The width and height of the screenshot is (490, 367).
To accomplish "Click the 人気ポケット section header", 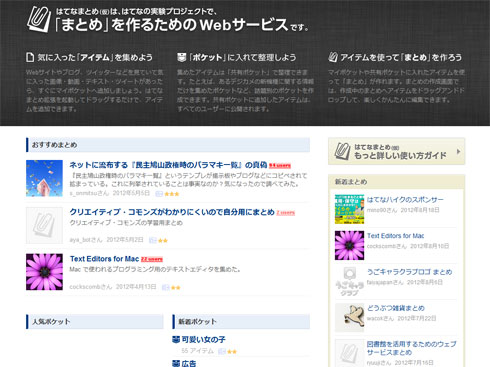I will tap(95, 321).
